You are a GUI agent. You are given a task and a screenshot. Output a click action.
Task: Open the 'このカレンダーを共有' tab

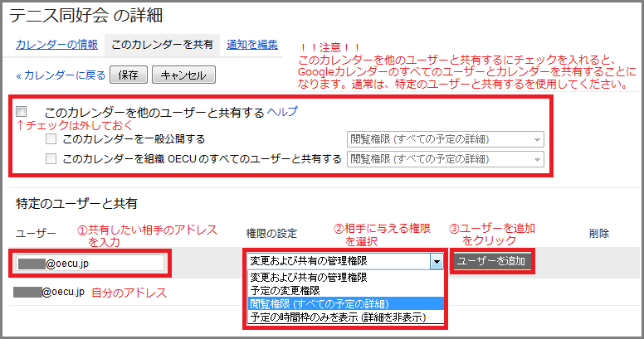coord(162,45)
